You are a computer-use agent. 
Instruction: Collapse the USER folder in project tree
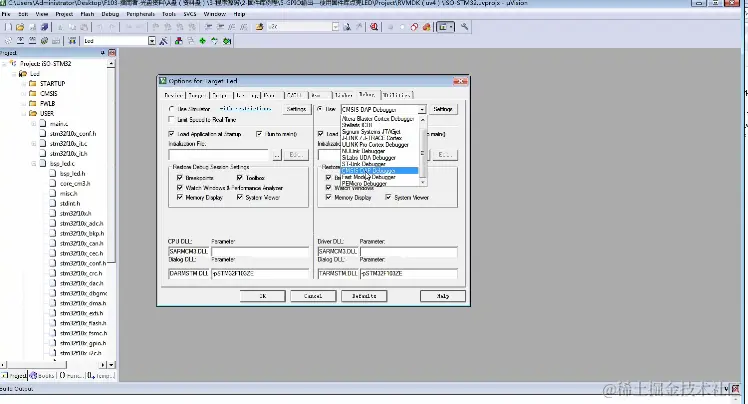coord(24,114)
